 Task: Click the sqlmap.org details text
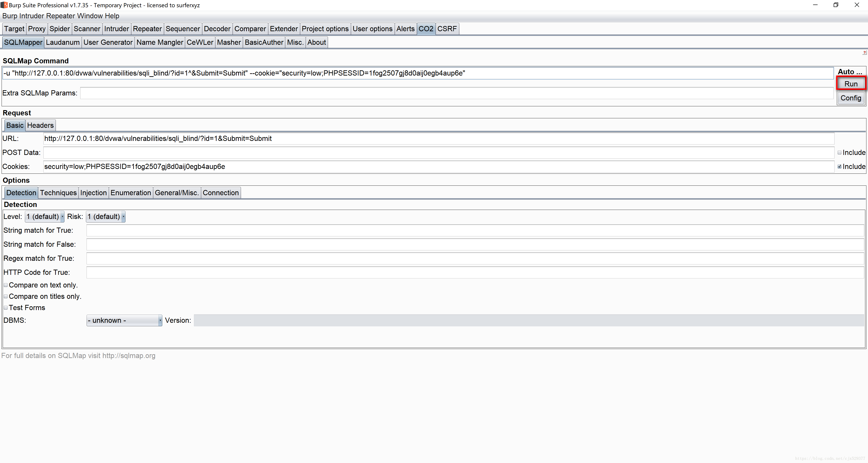click(78, 356)
